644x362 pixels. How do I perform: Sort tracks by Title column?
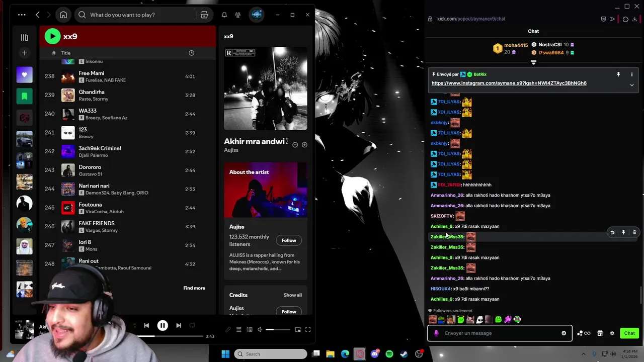point(66,53)
